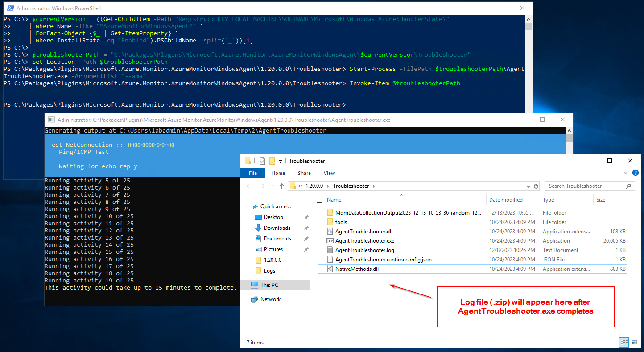Screen dimensions: 644x352
Task: Select the AgentTroubleshooter.runtimeconfig.json file name
Action: pyautogui.click(x=383, y=260)
